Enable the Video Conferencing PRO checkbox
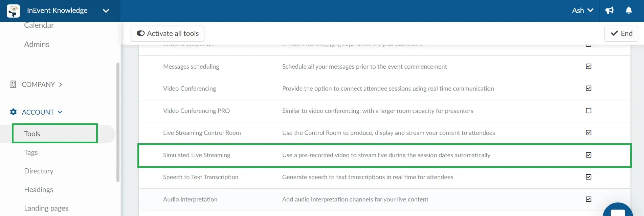The width and height of the screenshot is (644, 216). pos(589,111)
